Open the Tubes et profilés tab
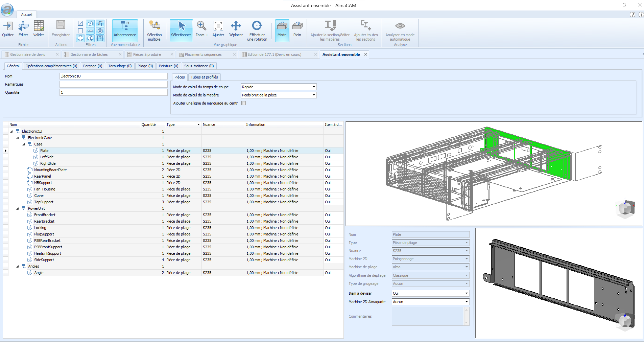This screenshot has width=644, height=342. pyautogui.click(x=204, y=77)
